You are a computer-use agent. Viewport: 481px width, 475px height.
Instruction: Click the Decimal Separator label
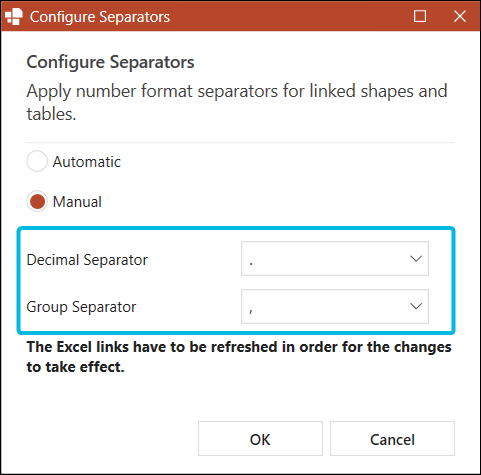point(87,260)
